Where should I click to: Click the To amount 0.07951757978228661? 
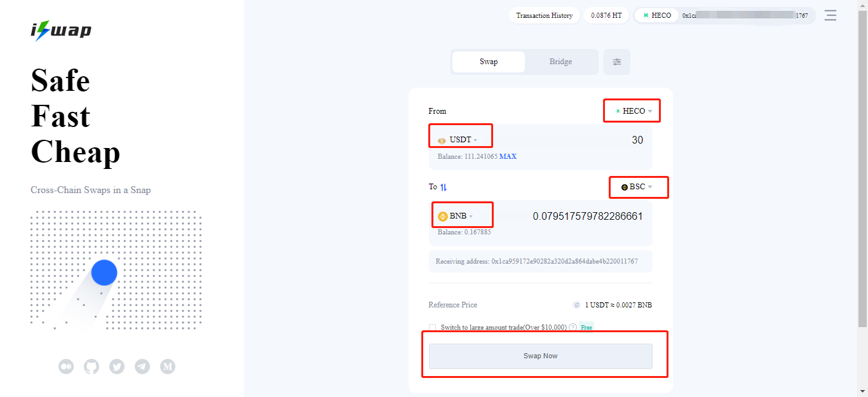[588, 216]
